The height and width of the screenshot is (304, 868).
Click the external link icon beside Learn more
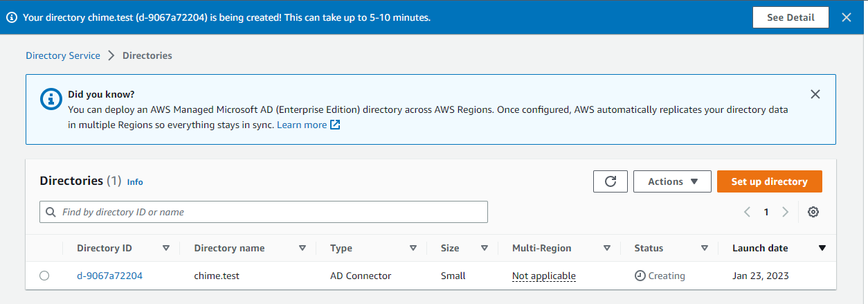[x=335, y=125]
